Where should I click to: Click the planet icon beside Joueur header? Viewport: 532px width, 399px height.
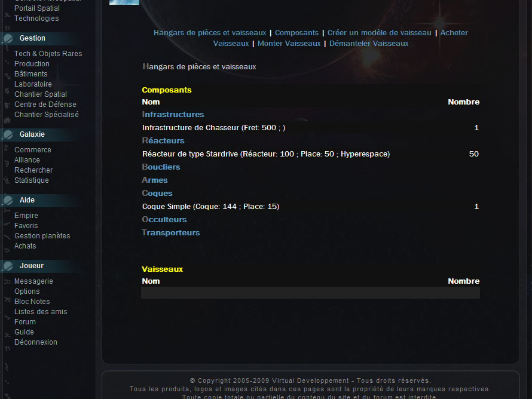(8, 266)
